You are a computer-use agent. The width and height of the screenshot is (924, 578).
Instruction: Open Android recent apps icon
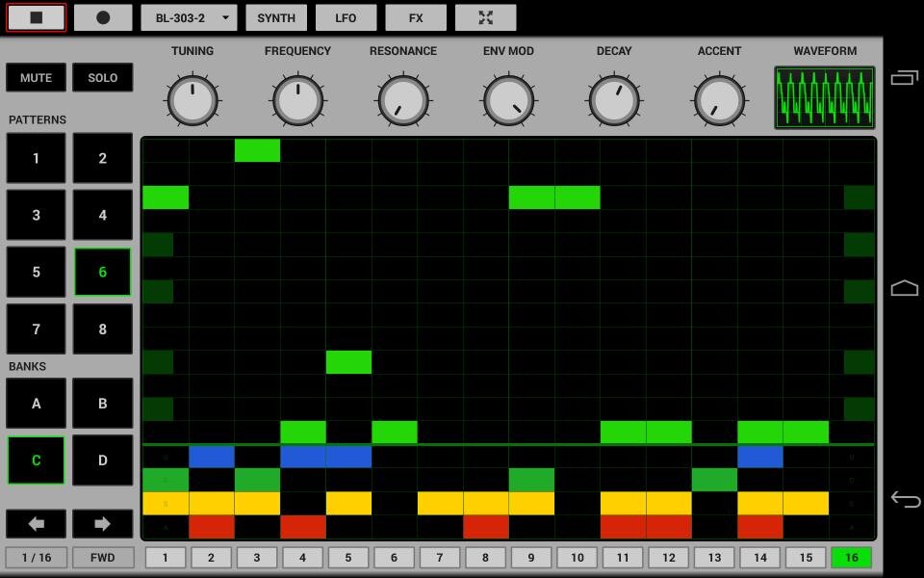(x=905, y=78)
